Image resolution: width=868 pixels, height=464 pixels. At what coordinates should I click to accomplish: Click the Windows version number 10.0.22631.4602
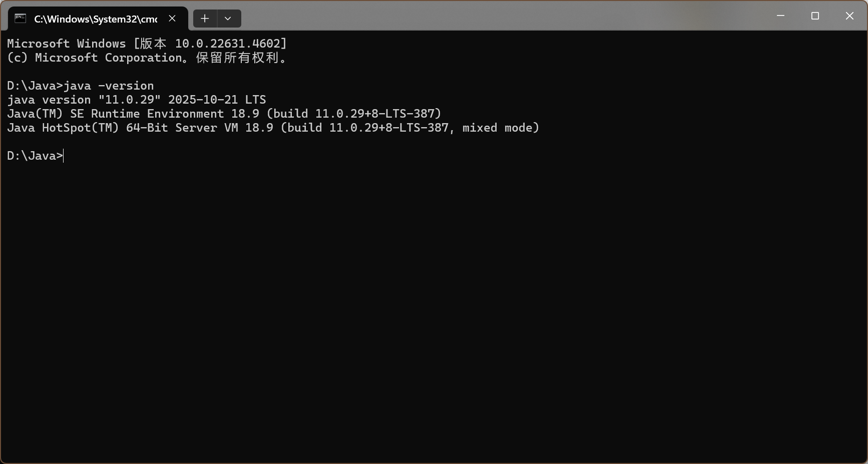(227, 44)
